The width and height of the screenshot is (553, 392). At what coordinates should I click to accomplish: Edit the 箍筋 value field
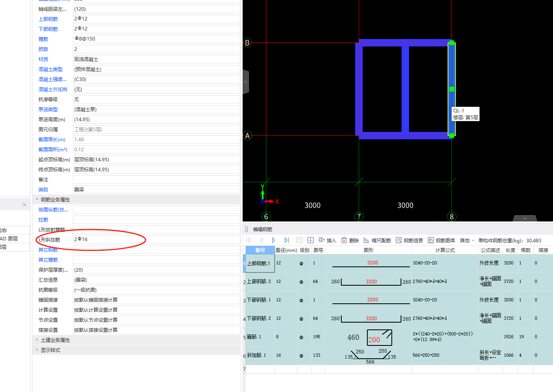coord(156,39)
